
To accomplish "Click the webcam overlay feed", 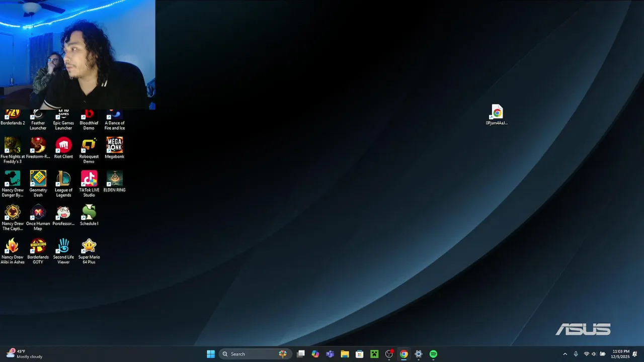I will [77, 55].
